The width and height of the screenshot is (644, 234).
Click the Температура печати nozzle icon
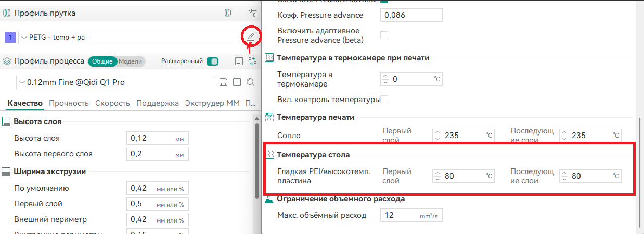(x=269, y=117)
